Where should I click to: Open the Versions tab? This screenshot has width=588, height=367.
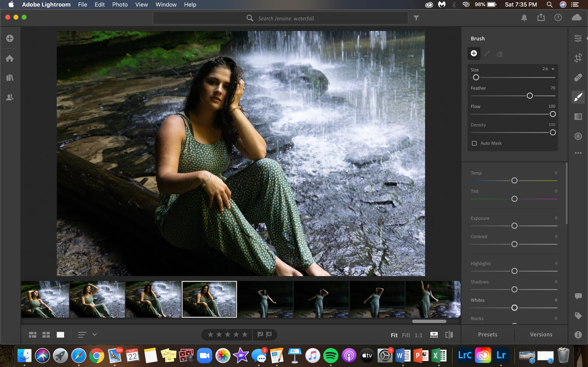541,334
